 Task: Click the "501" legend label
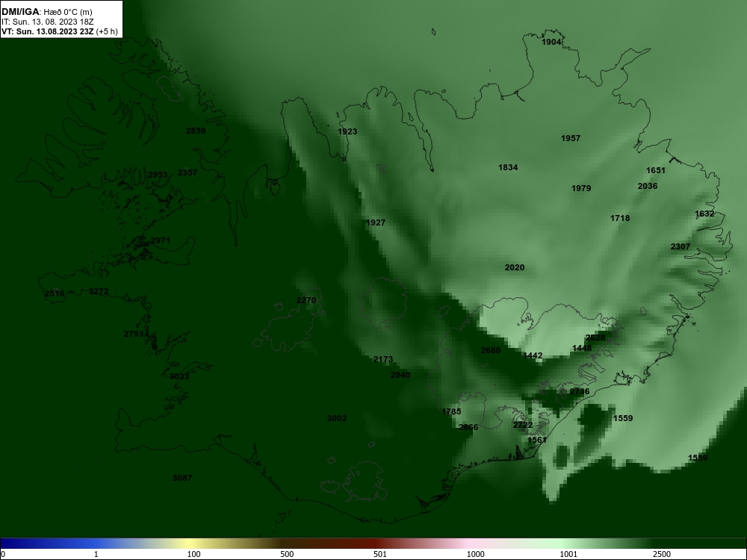(380, 554)
